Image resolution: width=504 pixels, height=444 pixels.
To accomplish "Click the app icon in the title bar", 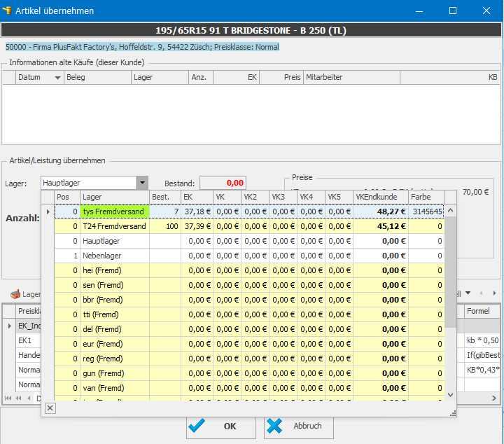I will [8, 11].
